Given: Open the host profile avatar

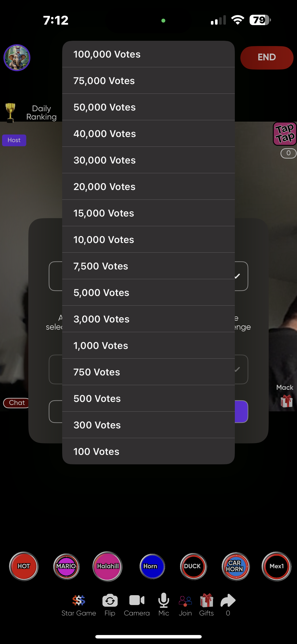Looking at the screenshot, I should click(x=17, y=58).
